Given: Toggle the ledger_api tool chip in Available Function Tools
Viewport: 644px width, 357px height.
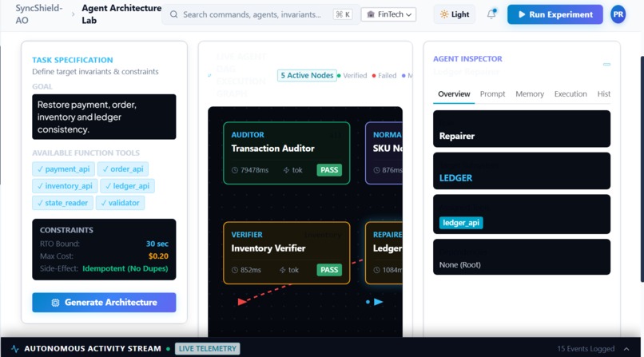Looking at the screenshot, I should [x=127, y=186].
